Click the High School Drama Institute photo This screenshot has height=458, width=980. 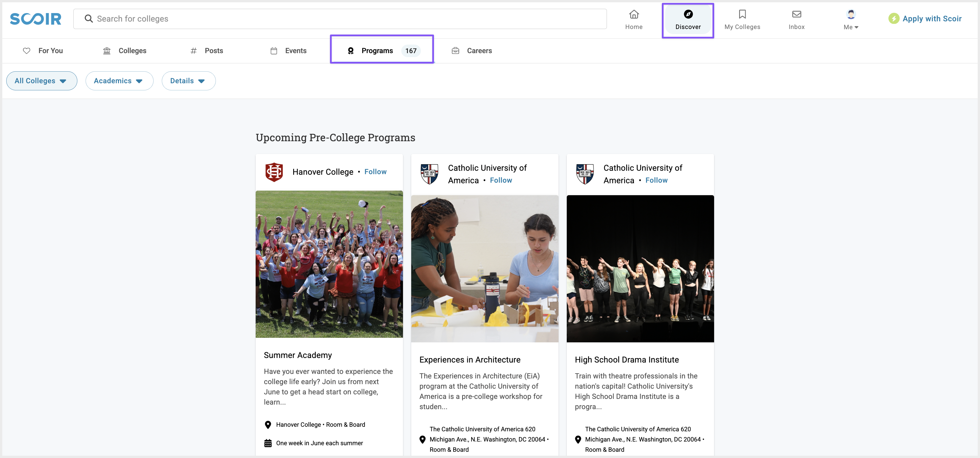point(640,268)
